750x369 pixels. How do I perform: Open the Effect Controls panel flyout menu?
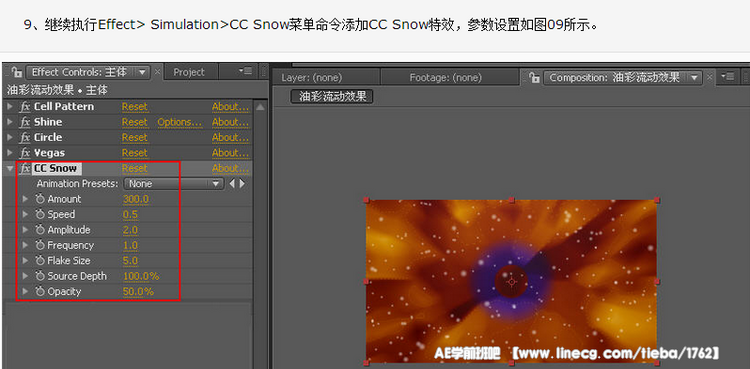coord(245,71)
